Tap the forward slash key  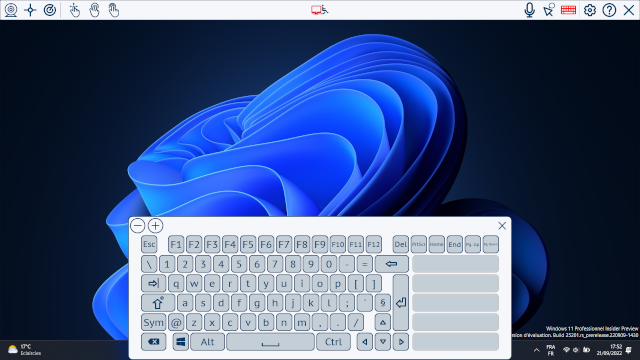coord(356,322)
